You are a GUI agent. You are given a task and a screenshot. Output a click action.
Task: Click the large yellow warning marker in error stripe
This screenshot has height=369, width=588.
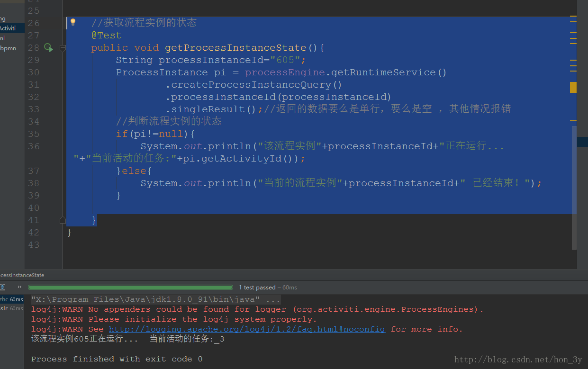coord(573,87)
